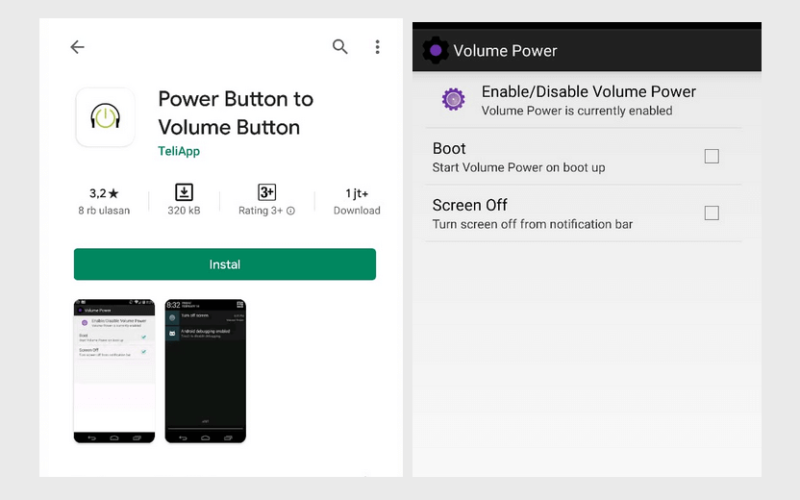This screenshot has width=800, height=500.
Task: Check the Screen Off checkbox
Action: pyautogui.click(x=711, y=213)
